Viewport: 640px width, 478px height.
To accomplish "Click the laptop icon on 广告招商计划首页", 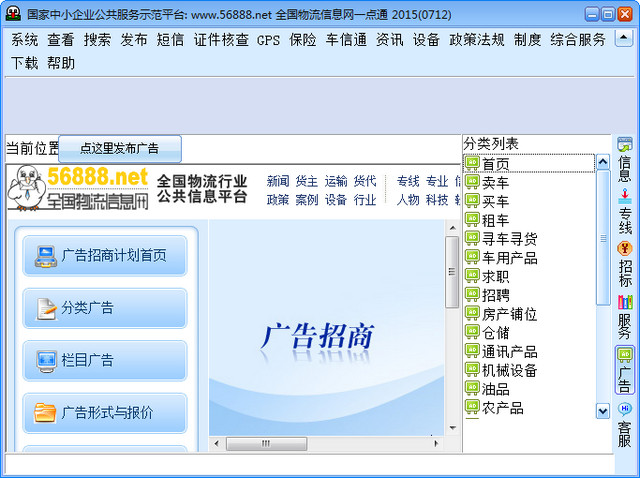I will [x=46, y=256].
